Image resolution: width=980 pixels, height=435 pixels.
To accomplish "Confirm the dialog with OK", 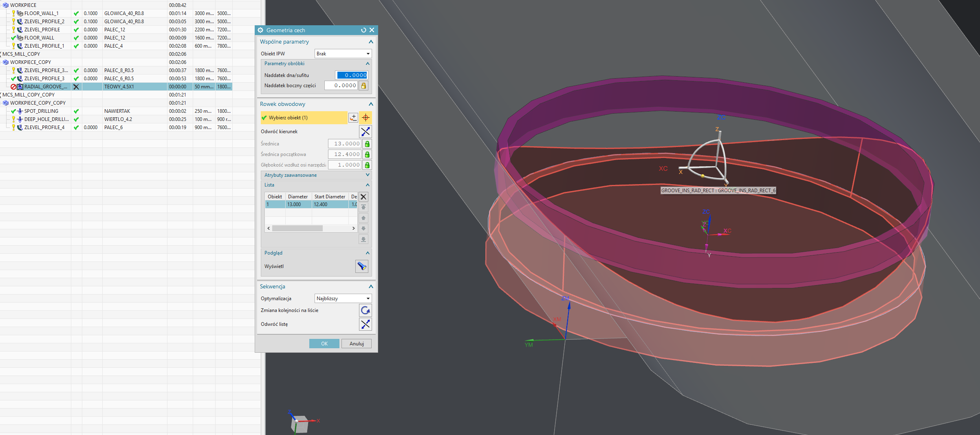I will [x=324, y=344].
